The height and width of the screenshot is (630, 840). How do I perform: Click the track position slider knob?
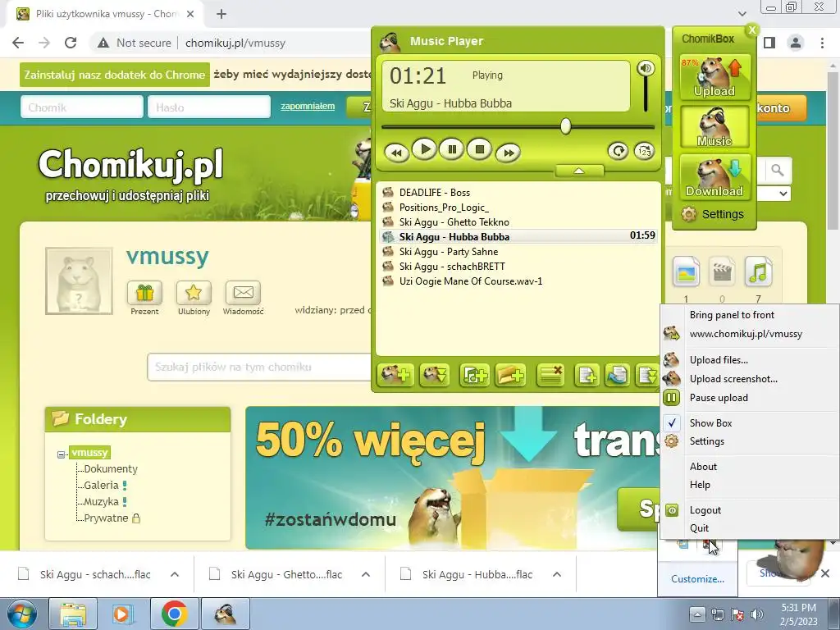coord(566,126)
